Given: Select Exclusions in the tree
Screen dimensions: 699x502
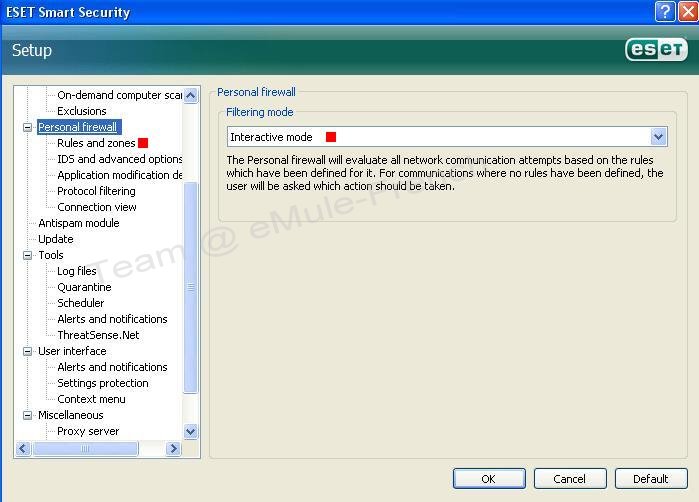Looking at the screenshot, I should (82, 111).
